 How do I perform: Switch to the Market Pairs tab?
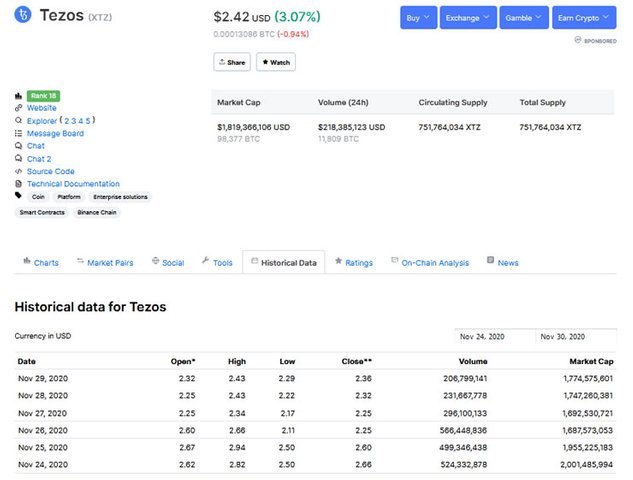[104, 263]
